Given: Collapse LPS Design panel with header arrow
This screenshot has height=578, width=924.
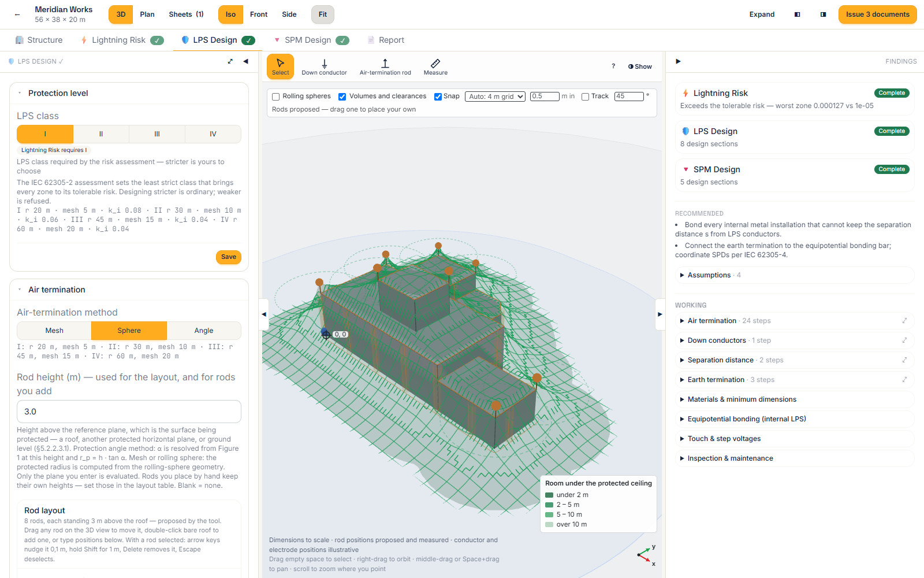Looking at the screenshot, I should click(x=246, y=61).
